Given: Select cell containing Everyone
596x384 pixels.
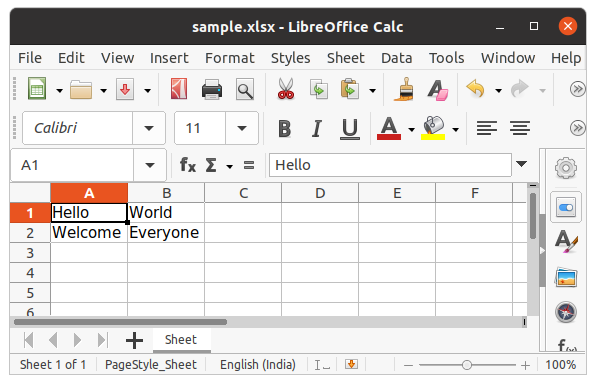Looking at the screenshot, I should pyautogui.click(x=166, y=232).
